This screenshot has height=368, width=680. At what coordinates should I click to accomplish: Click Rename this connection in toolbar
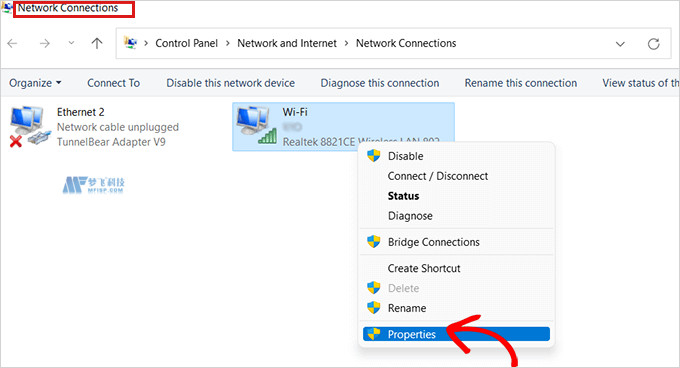pyautogui.click(x=521, y=83)
